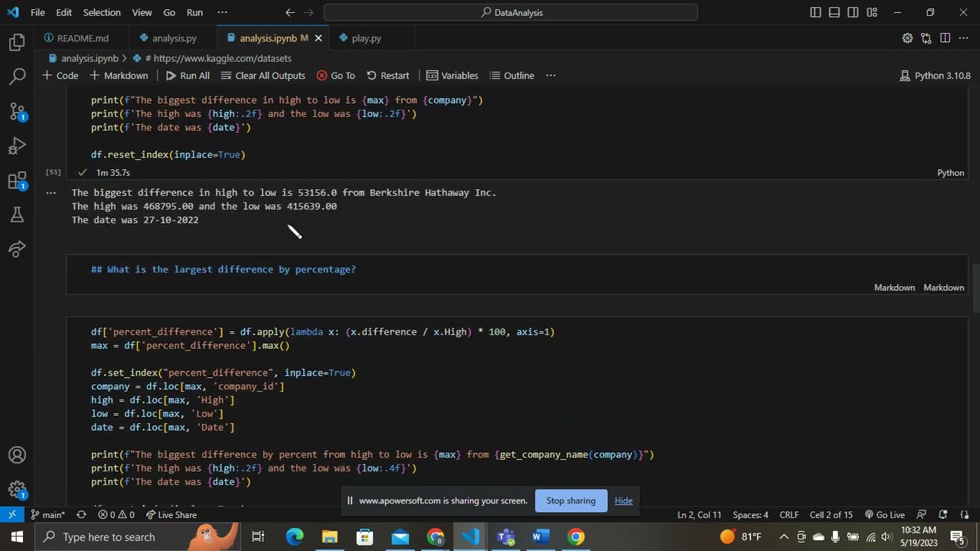Viewport: 980px width, 551px height.
Task: Open the Testing flask view
Action: coord(17,215)
